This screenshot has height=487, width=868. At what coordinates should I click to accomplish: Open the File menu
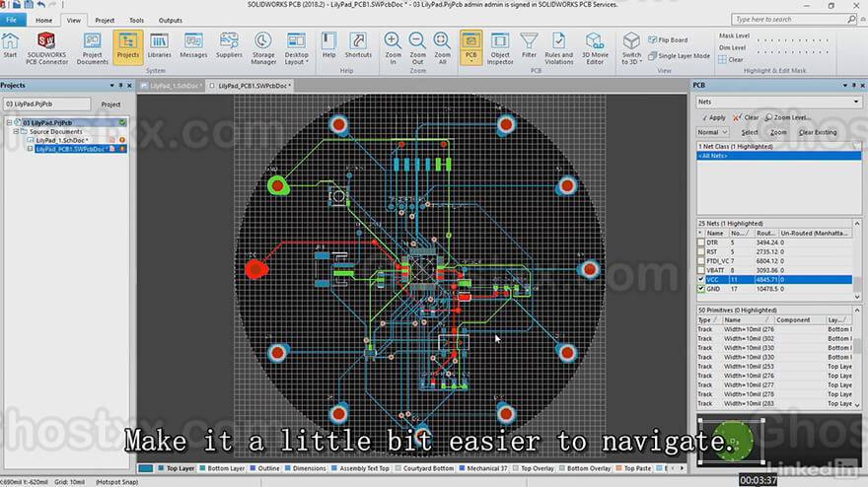coord(12,20)
